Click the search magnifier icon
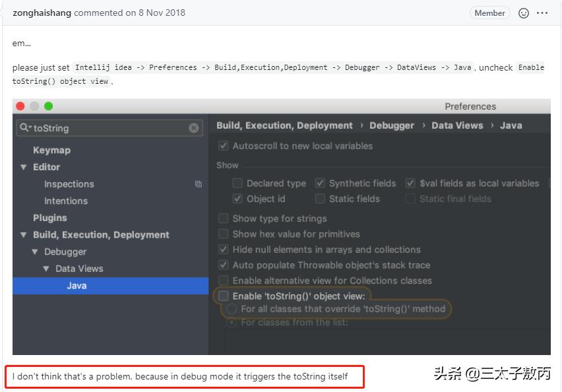This screenshot has width=562, height=392. tap(24, 128)
